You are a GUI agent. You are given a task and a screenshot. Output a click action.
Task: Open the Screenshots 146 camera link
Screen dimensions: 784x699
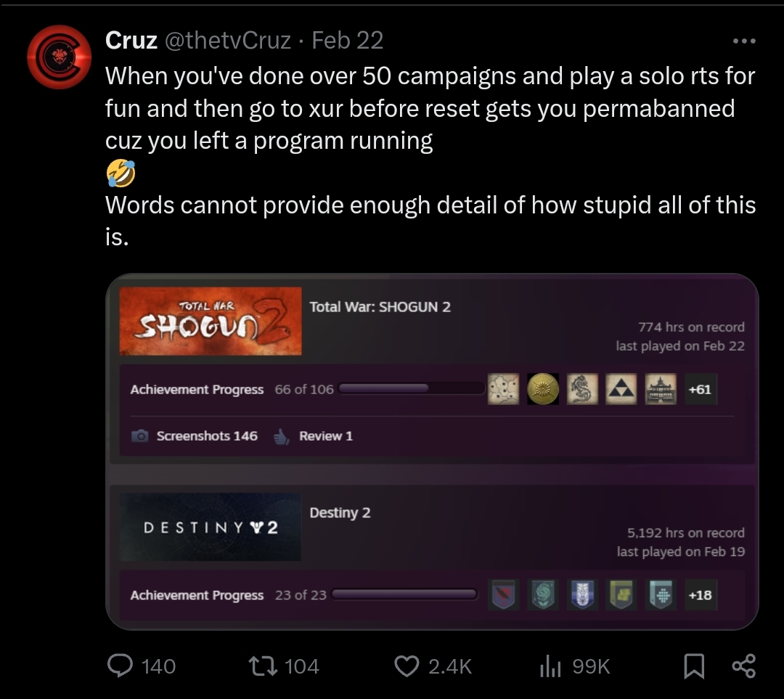coord(195,436)
